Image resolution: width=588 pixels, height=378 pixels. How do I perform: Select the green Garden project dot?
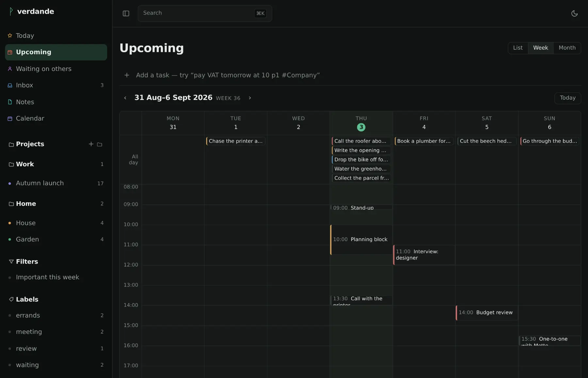9,239
